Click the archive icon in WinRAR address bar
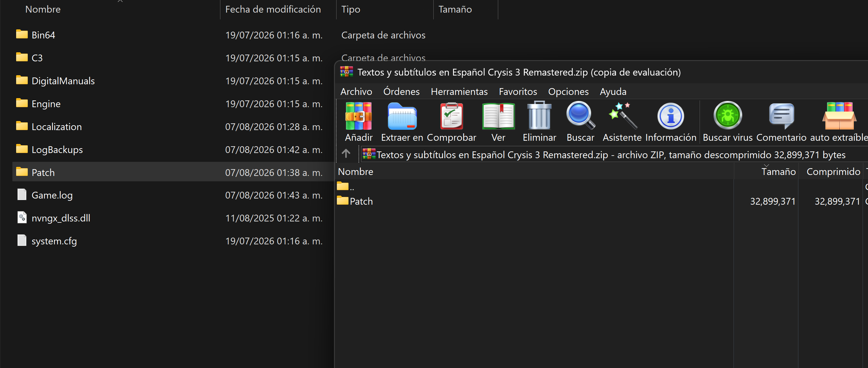The width and height of the screenshot is (868, 368). pyautogui.click(x=369, y=154)
